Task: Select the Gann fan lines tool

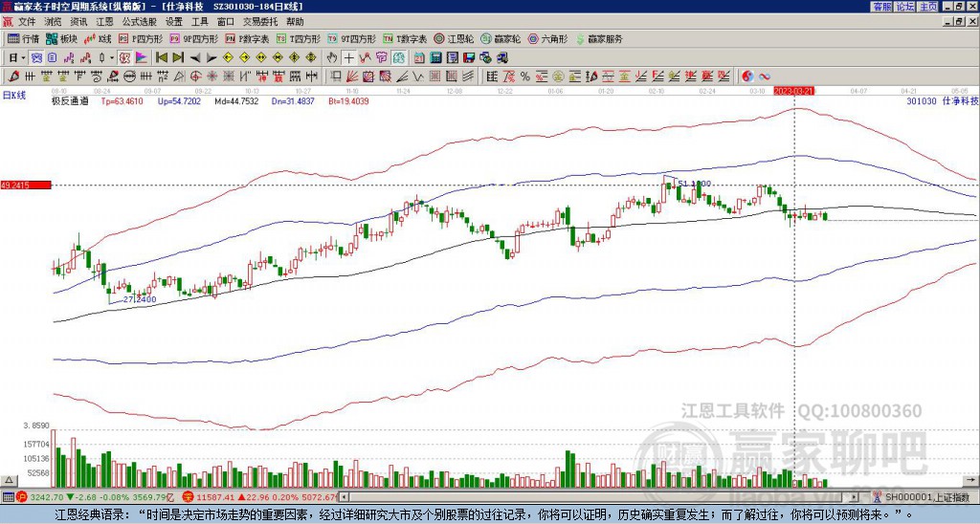Action: click(351, 76)
